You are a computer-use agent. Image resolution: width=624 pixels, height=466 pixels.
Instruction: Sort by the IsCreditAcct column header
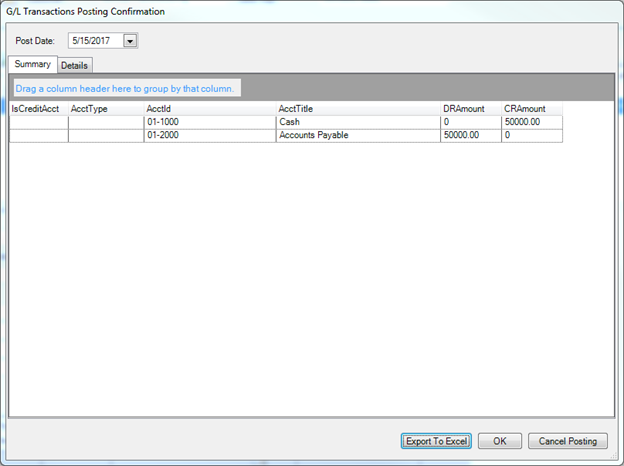[39, 109]
